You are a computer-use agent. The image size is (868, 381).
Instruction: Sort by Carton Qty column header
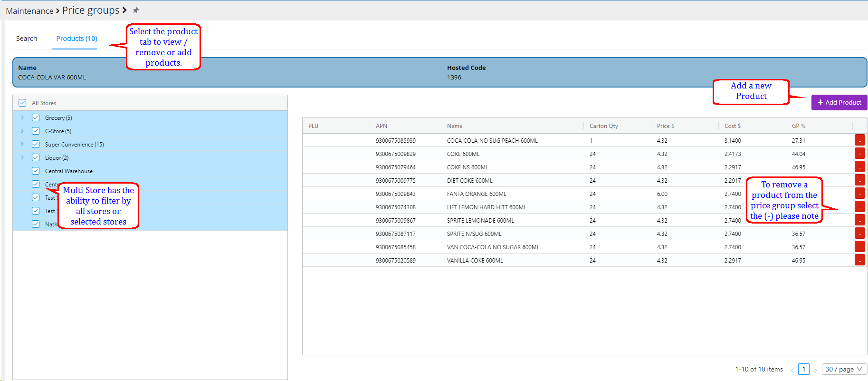(x=604, y=126)
